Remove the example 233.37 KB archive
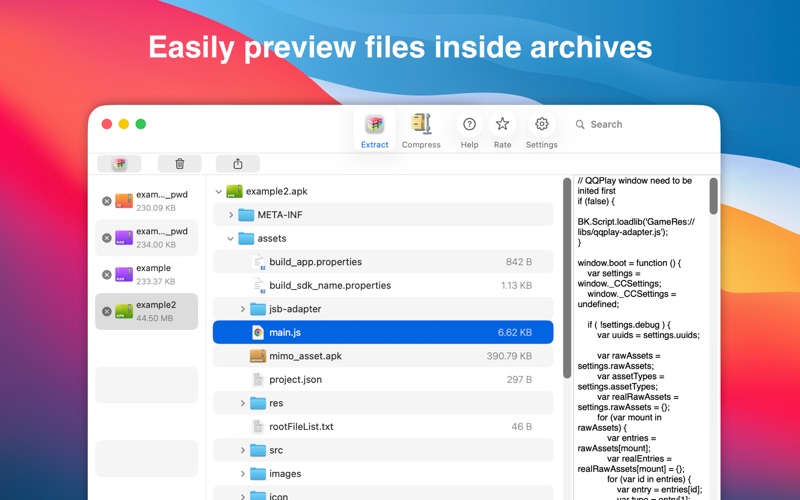 click(x=107, y=274)
